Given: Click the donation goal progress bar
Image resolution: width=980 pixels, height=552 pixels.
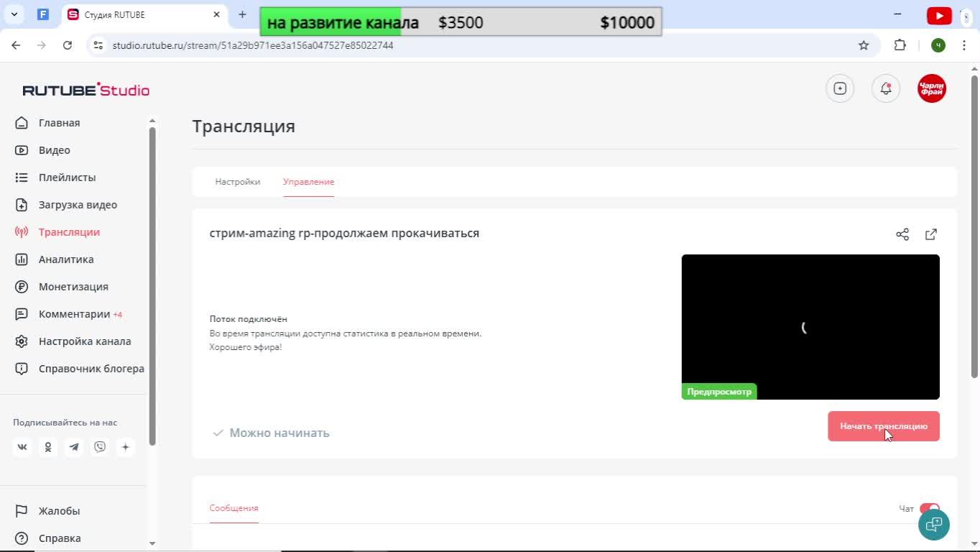Looking at the screenshot, I should point(461,22).
